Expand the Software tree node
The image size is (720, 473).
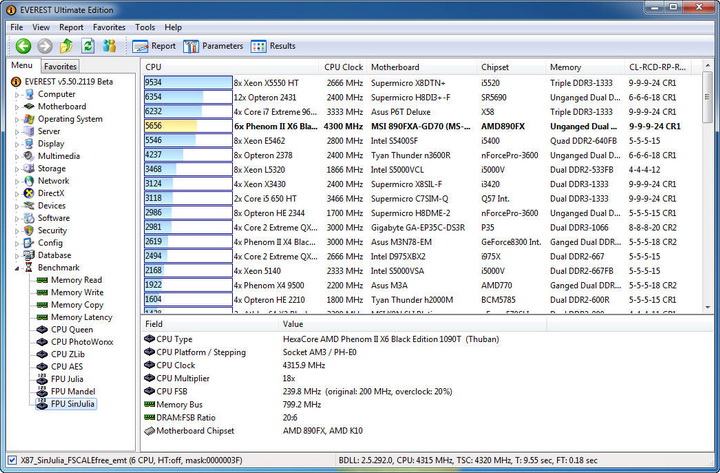[17, 219]
